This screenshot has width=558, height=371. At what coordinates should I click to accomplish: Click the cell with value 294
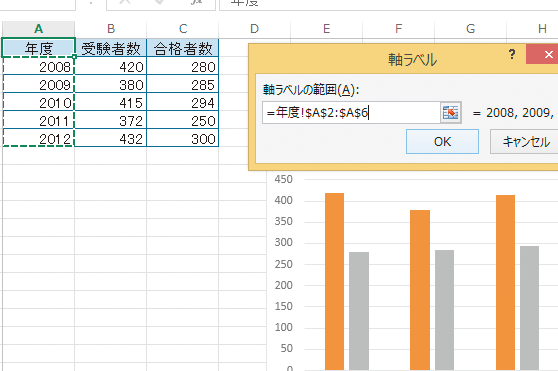click(x=183, y=102)
